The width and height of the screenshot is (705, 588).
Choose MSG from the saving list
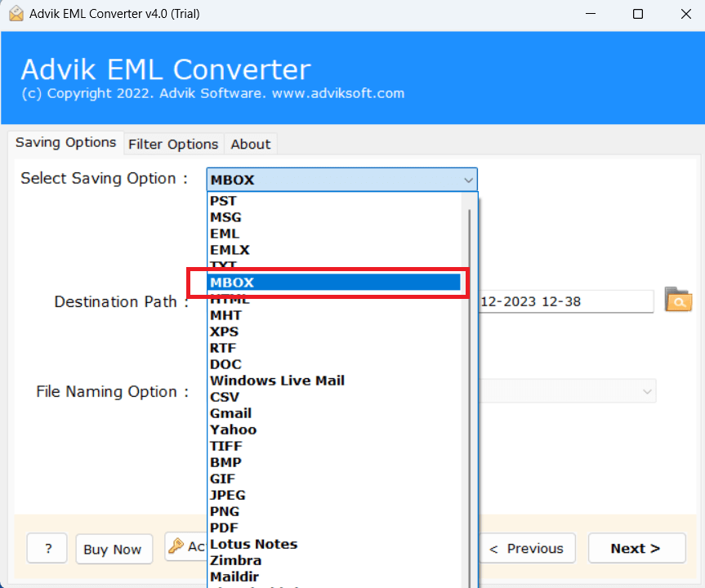click(334, 217)
